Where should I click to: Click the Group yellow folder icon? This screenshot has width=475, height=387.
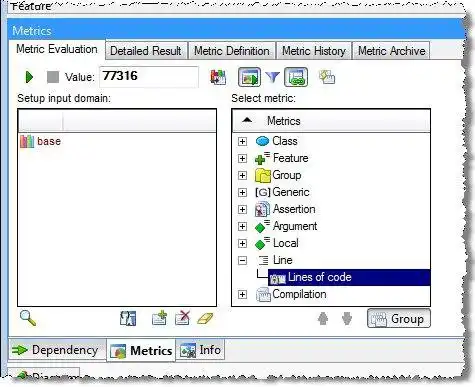coord(263,175)
